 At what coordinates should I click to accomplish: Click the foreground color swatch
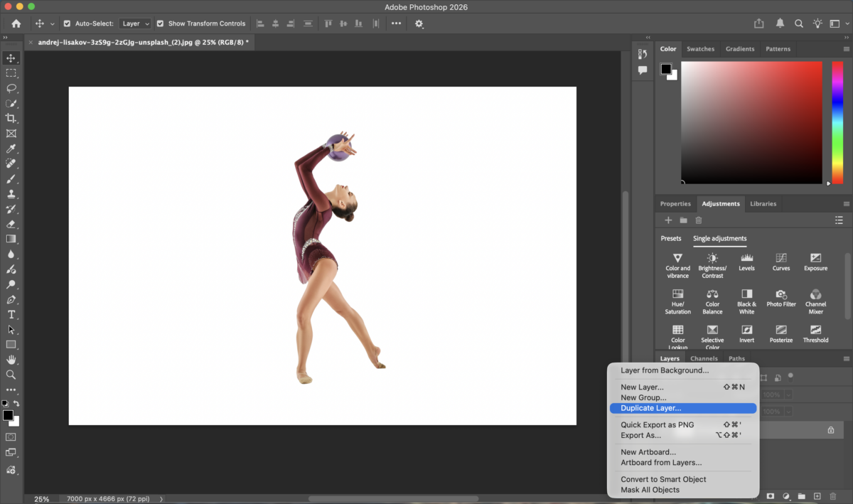(x=9, y=414)
